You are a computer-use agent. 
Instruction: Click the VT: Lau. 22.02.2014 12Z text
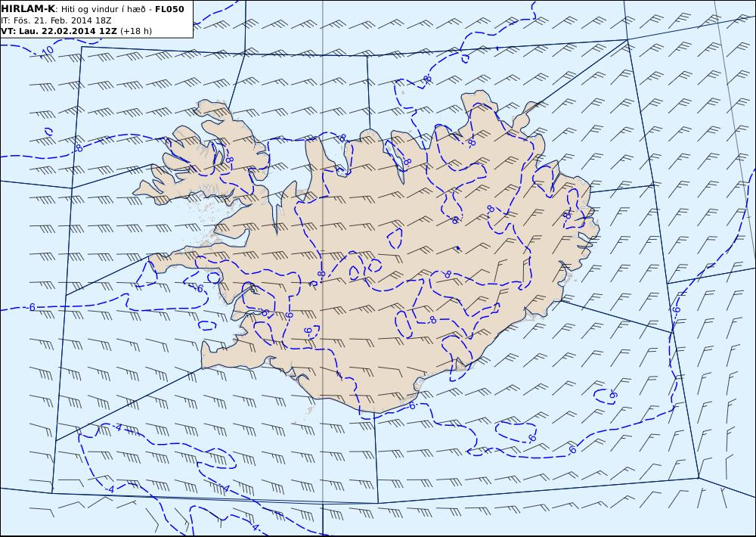[59, 31]
